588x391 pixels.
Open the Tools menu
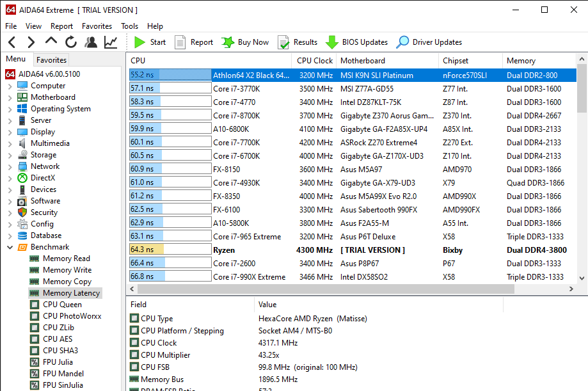pyautogui.click(x=129, y=26)
